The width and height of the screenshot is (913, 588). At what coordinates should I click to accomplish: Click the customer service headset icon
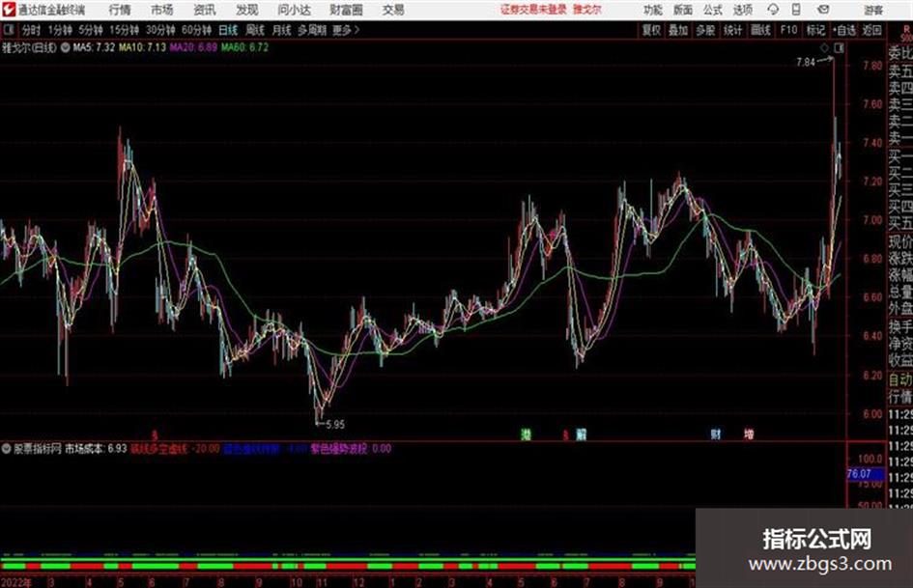tap(773, 10)
